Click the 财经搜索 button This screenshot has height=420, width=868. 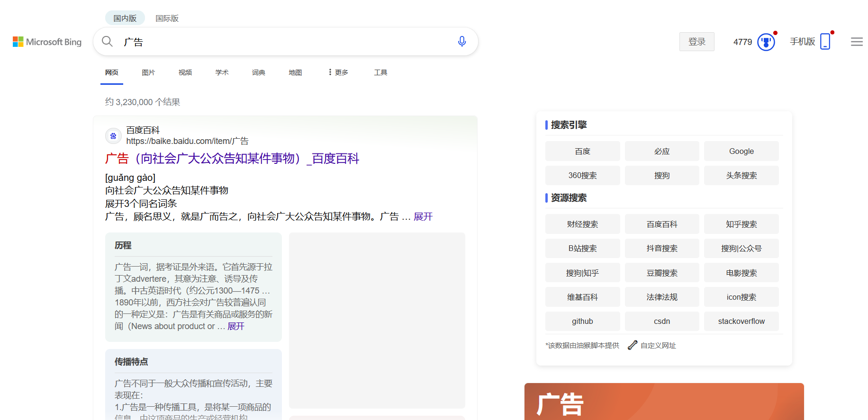583,224
